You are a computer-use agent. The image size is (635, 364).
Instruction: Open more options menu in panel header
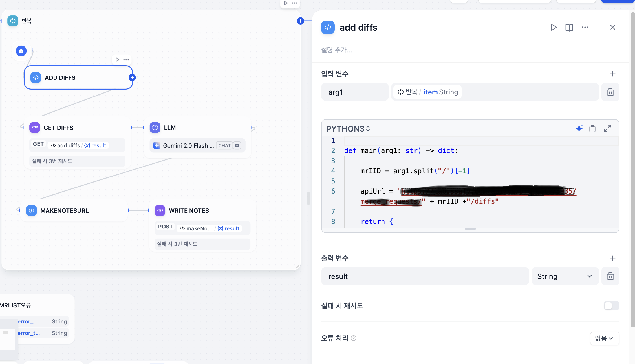click(585, 27)
